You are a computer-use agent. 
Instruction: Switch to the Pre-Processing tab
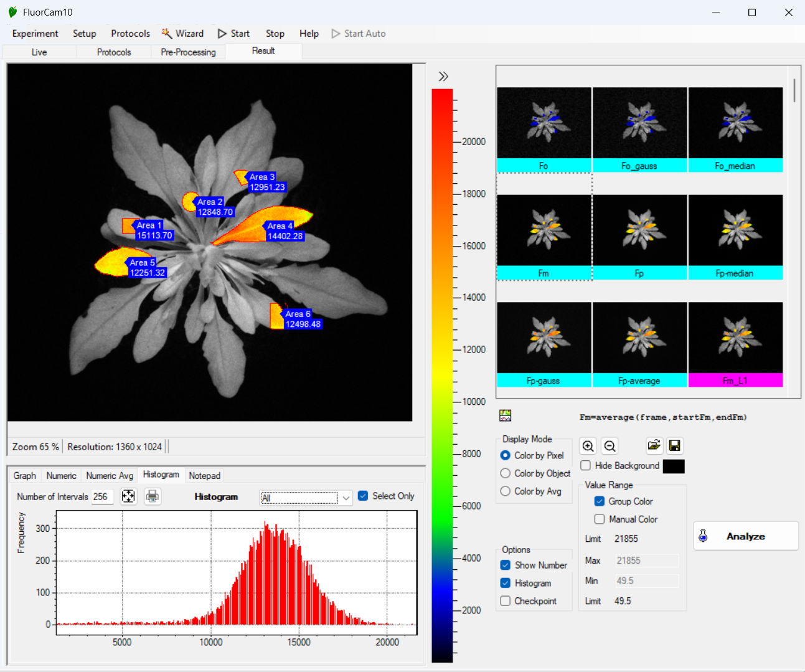coord(188,52)
